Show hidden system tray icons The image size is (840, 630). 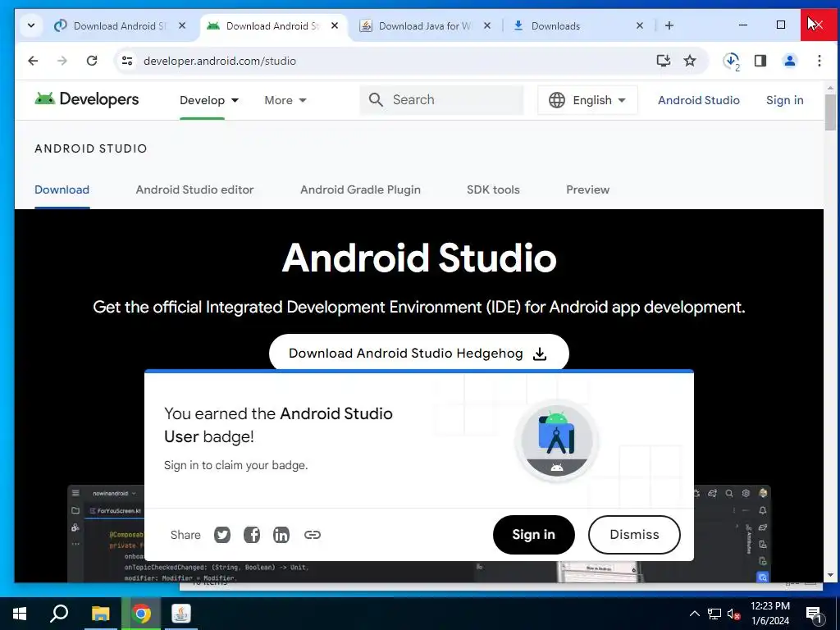tap(694, 614)
